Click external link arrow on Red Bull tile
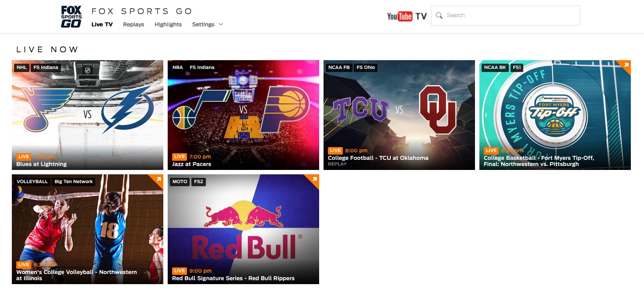Image resolution: width=644 pixels, height=303 pixels. tap(314, 180)
